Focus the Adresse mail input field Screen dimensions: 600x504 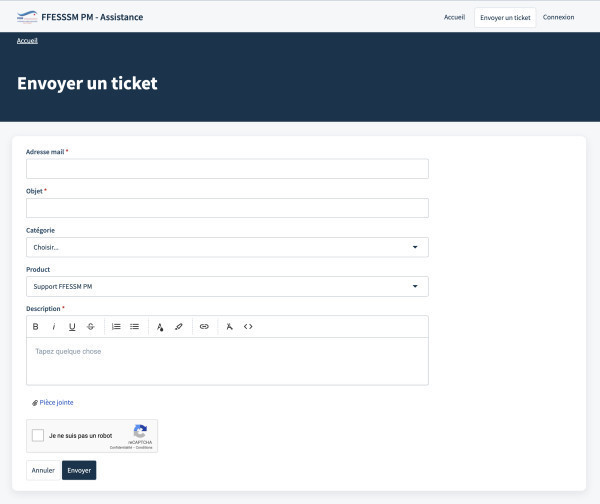(227, 169)
